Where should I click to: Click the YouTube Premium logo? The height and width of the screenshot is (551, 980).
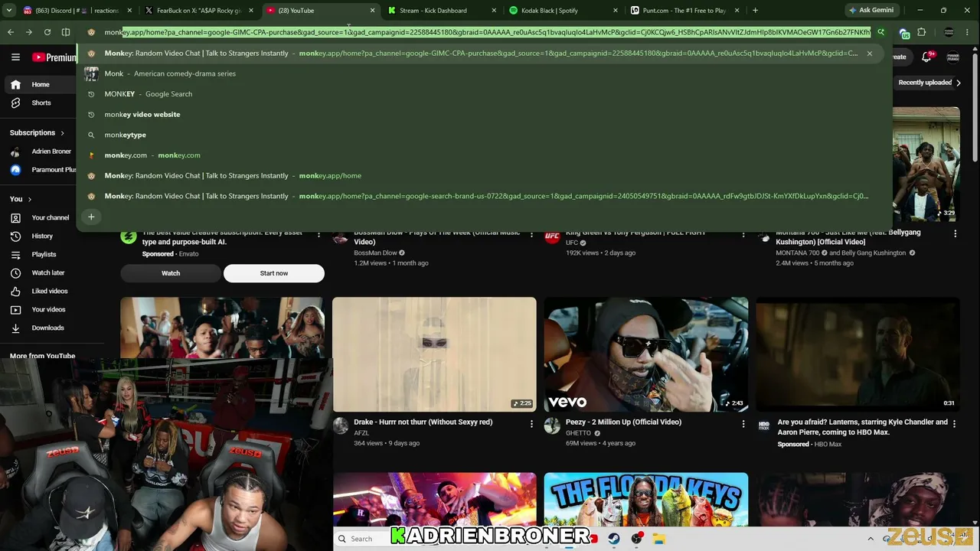click(54, 57)
